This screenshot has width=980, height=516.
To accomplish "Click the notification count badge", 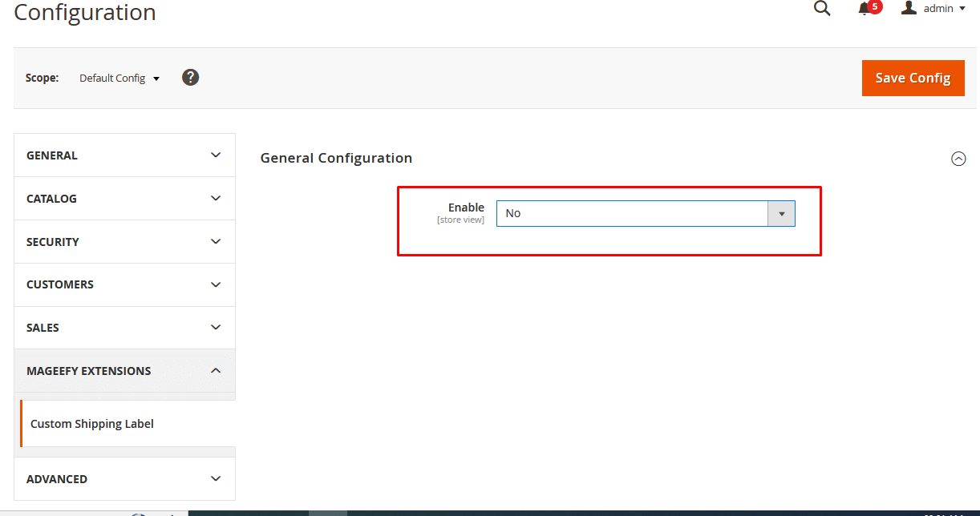I will [x=873, y=6].
